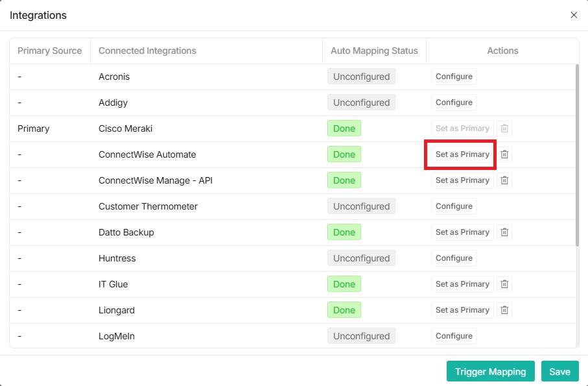The width and height of the screenshot is (588, 386).
Task: Open Configure for Addigy
Action: coord(454,103)
